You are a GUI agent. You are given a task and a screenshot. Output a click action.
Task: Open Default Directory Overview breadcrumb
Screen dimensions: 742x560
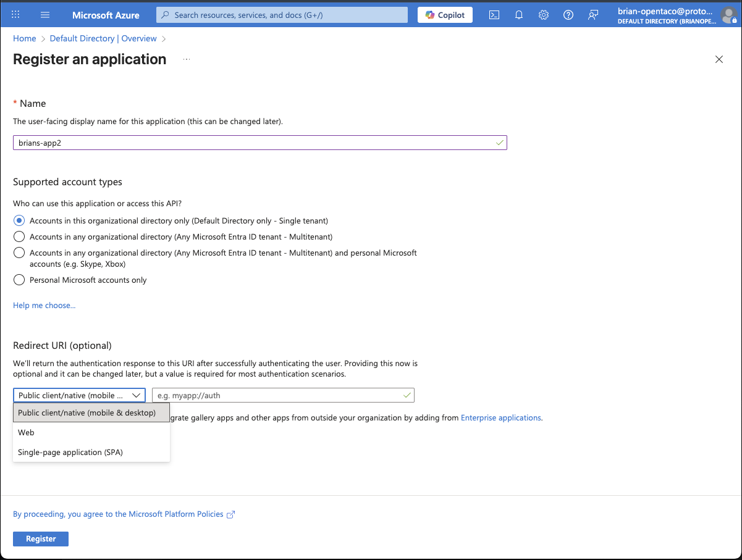point(103,38)
